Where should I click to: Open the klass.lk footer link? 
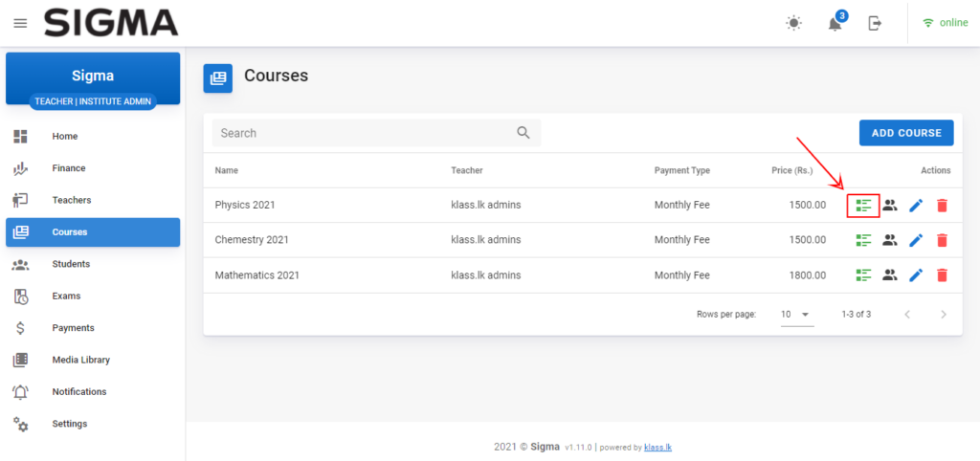pyautogui.click(x=657, y=447)
